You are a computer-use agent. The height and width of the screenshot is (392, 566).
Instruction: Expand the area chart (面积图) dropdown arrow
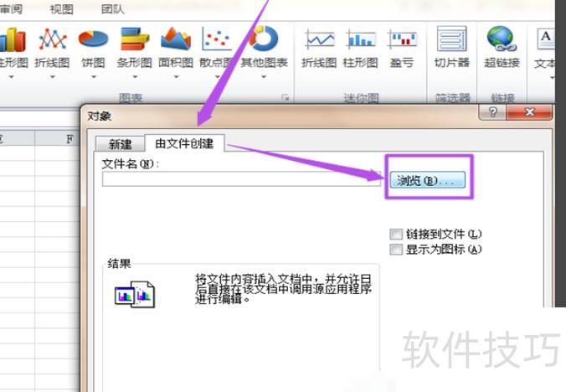(x=176, y=77)
